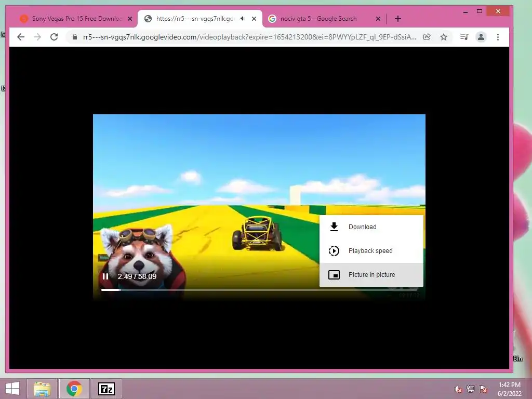Viewport: 532px width, 399px height.
Task: Click the muted volume tray icon
Action: 458,389
